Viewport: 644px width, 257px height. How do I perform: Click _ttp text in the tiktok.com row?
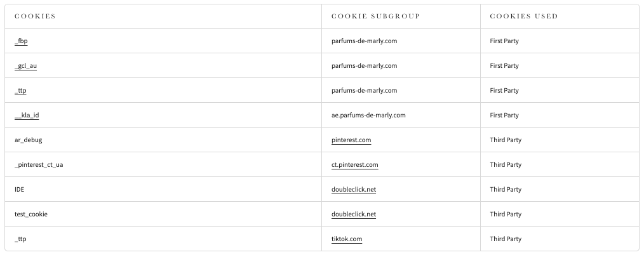20,239
